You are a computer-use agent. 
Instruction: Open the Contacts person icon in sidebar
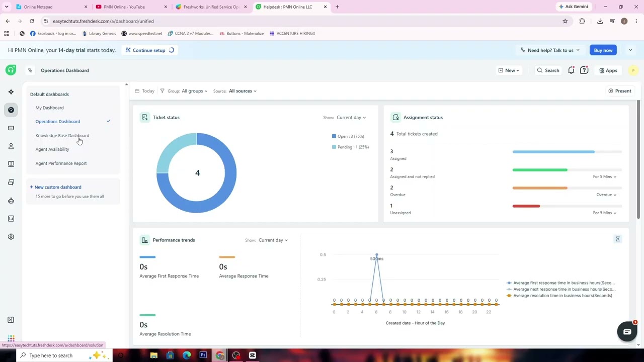pos(11,146)
